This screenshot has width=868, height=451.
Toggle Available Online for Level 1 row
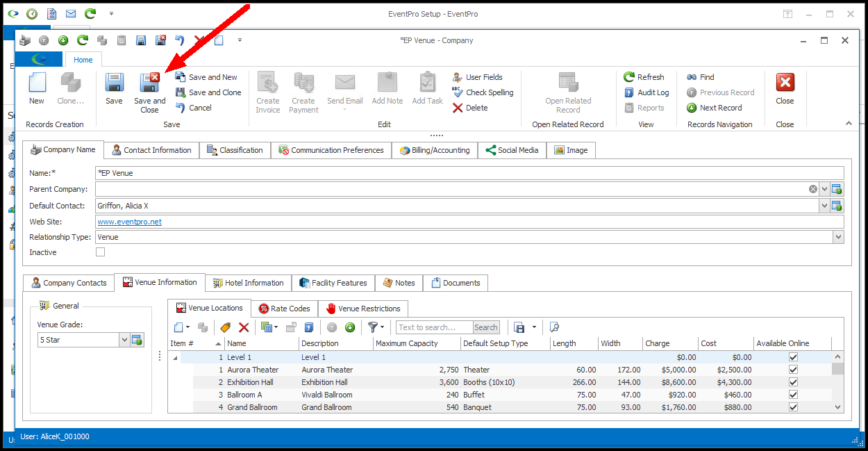point(793,357)
